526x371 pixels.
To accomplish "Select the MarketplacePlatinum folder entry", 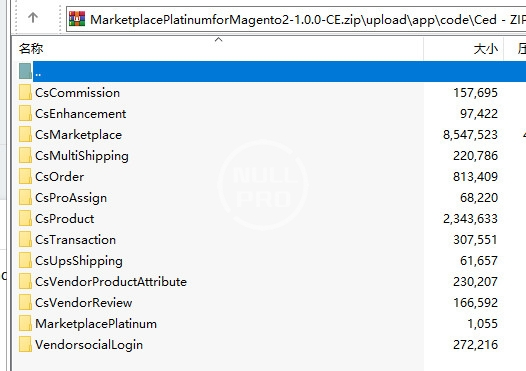I will click(x=258, y=324).
